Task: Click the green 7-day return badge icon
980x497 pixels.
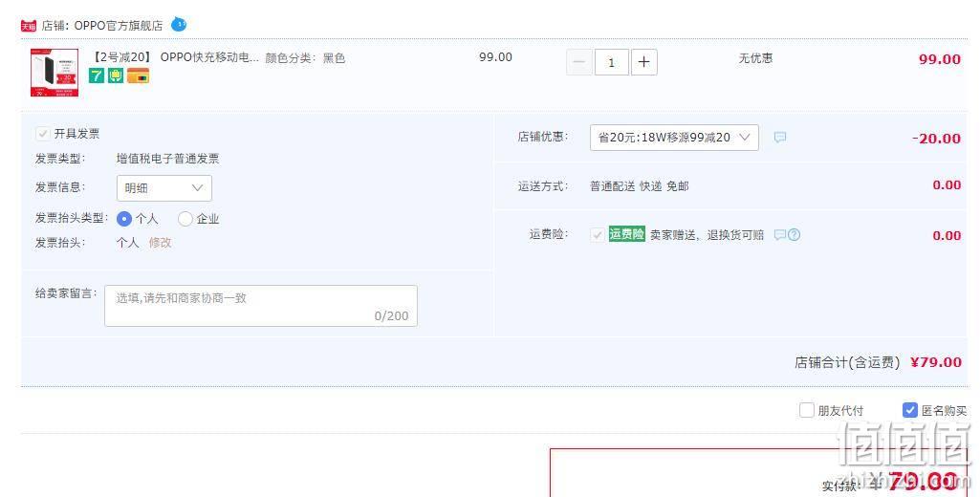Action: 97,76
